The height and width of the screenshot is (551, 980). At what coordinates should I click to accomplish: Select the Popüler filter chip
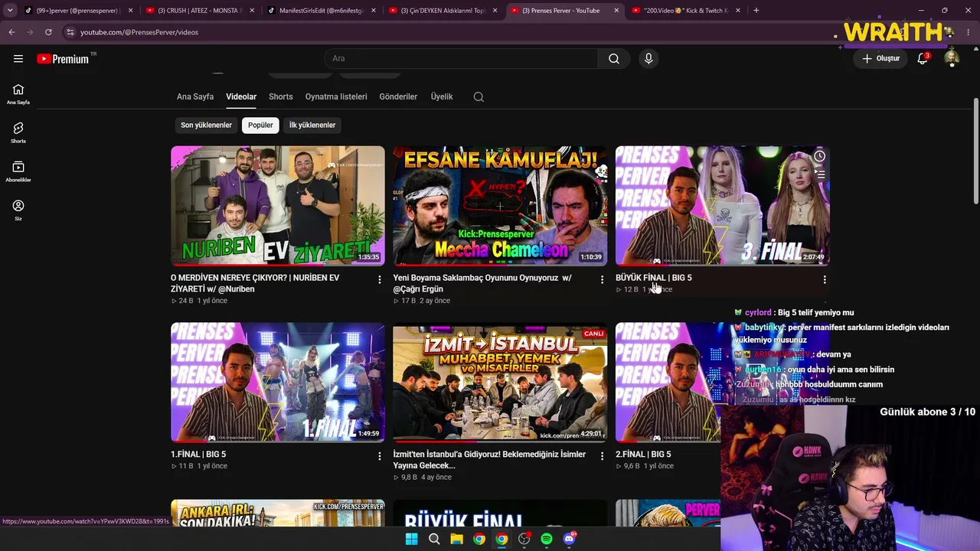pyautogui.click(x=260, y=125)
